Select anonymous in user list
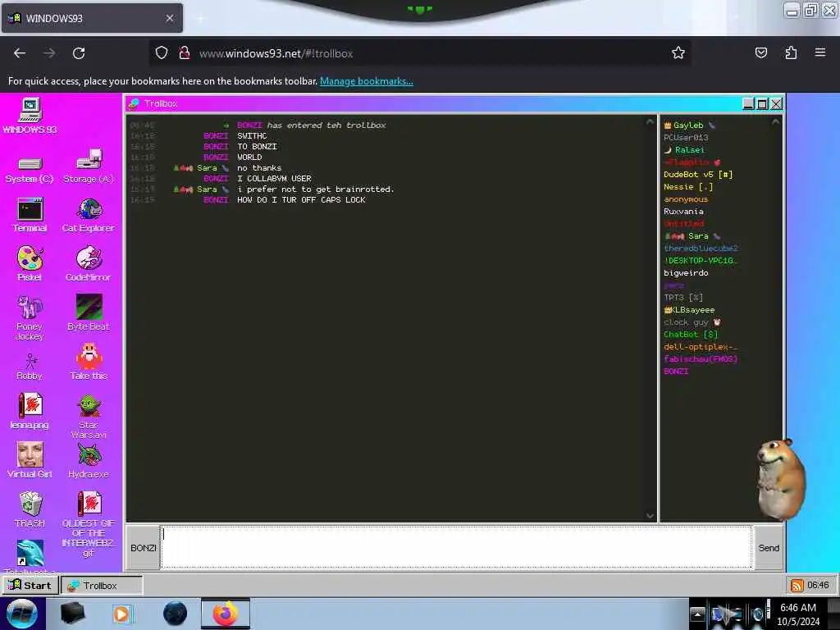 click(x=686, y=199)
